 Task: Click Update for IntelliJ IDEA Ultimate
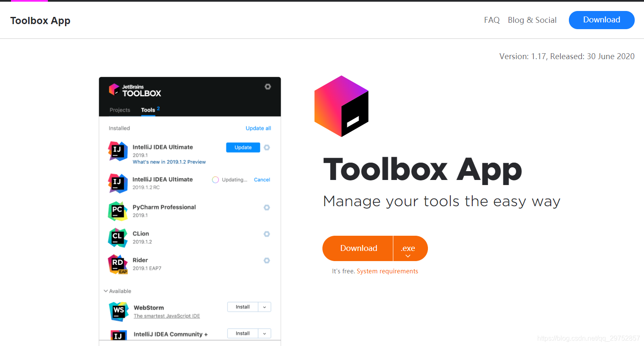(243, 147)
